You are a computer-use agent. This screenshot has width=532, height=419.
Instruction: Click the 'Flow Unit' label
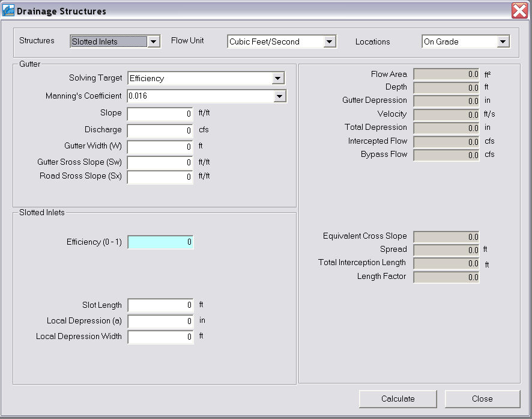pyautogui.click(x=187, y=40)
